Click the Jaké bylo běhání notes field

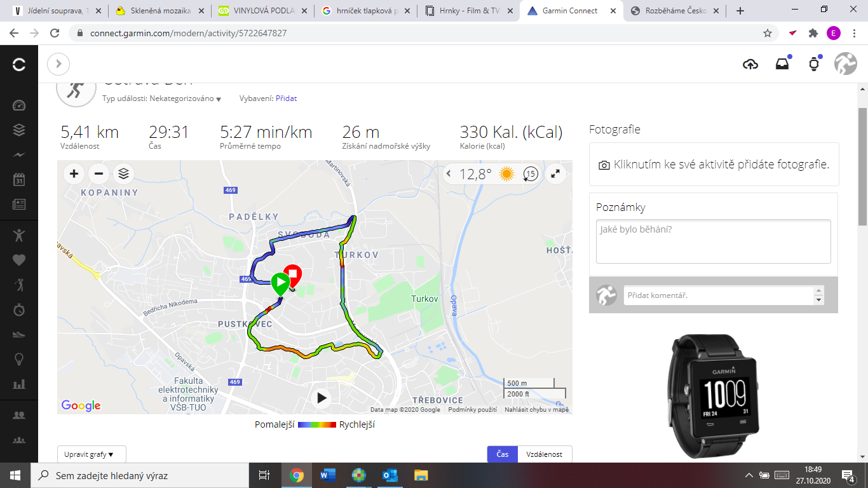(x=713, y=241)
